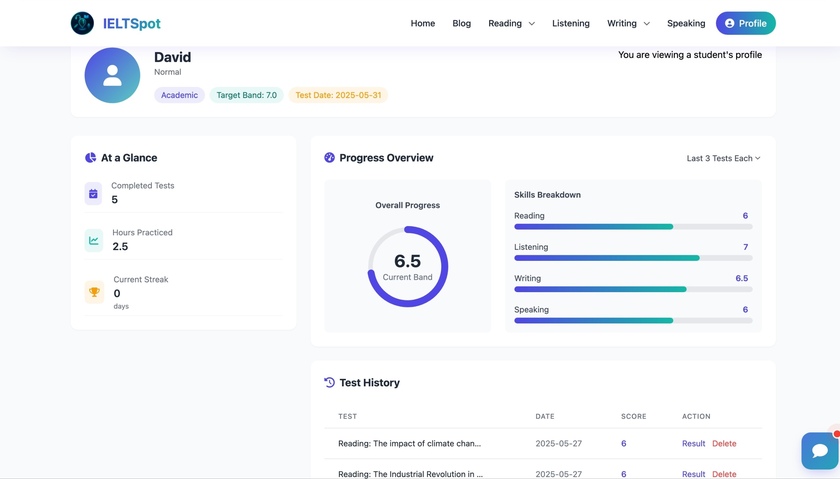Viewport: 840px width, 479px height.
Task: Expand the Writing menu dropdown
Action: click(x=628, y=23)
